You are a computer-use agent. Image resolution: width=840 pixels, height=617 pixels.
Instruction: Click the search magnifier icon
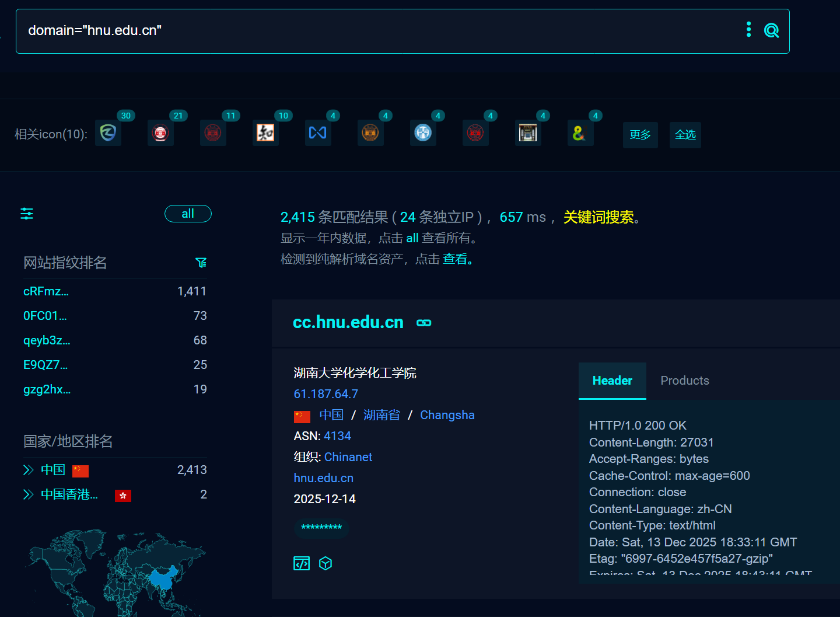pyautogui.click(x=771, y=30)
